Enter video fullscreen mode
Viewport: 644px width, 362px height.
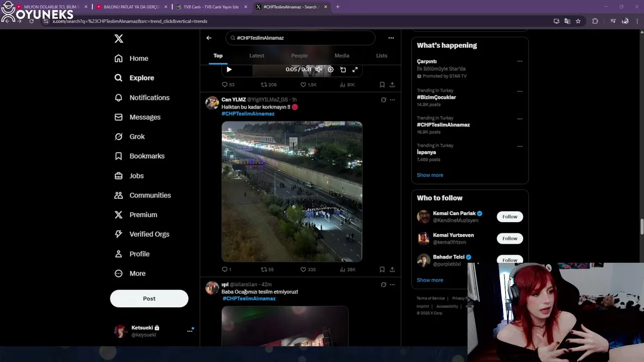[x=355, y=69]
